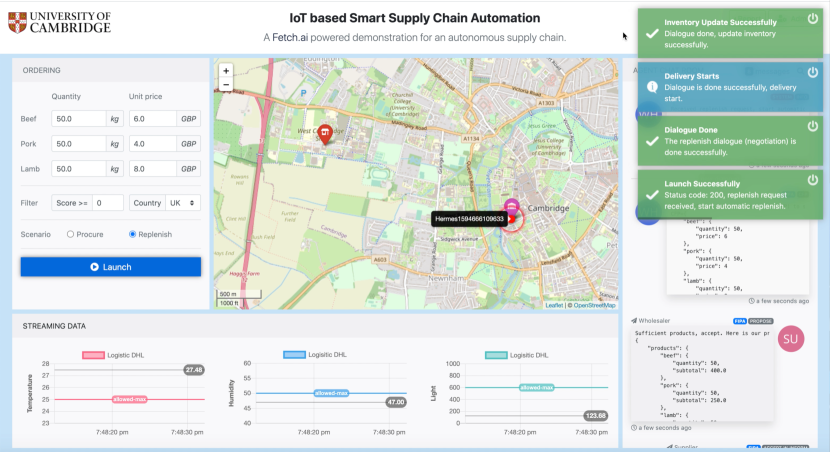Open the OpenStreetMap attribution link
Viewport: 830px width, 452px height.
click(x=594, y=305)
